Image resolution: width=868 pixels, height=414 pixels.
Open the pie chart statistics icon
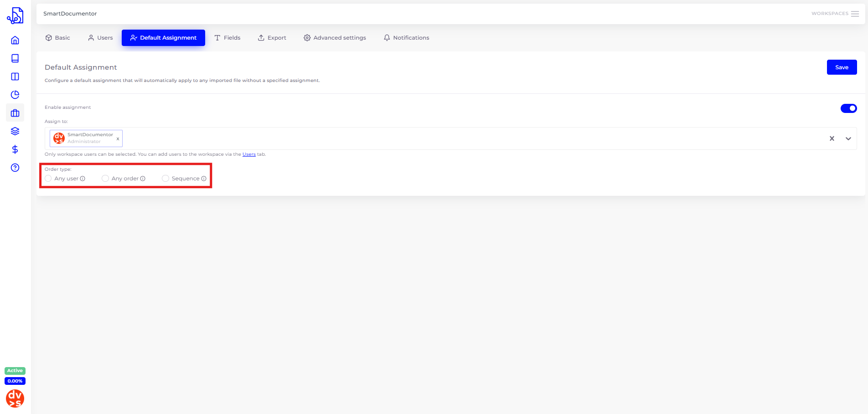(x=15, y=95)
